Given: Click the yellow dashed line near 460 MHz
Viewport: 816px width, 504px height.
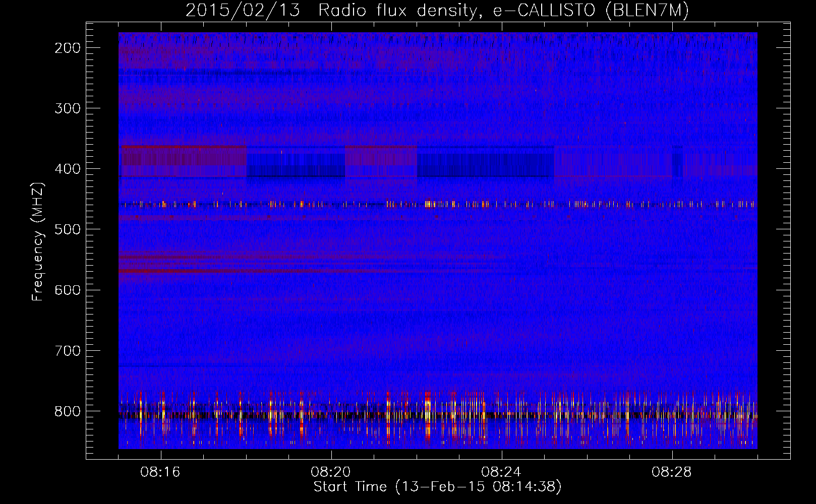Looking at the screenshot, I should coord(438,204).
